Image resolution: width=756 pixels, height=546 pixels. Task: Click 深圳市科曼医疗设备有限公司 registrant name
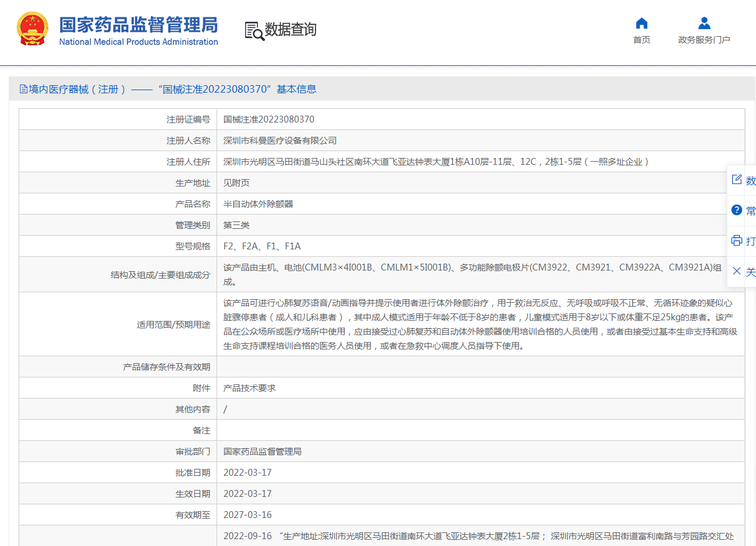[280, 141]
